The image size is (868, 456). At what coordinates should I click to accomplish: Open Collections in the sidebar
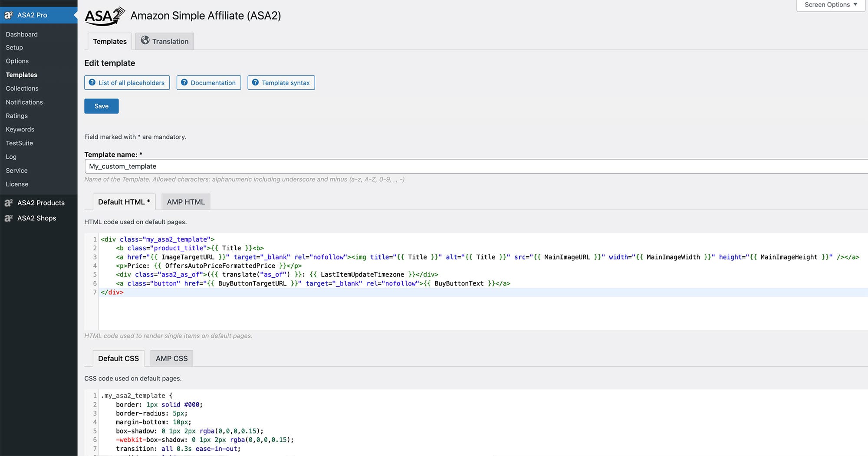22,89
